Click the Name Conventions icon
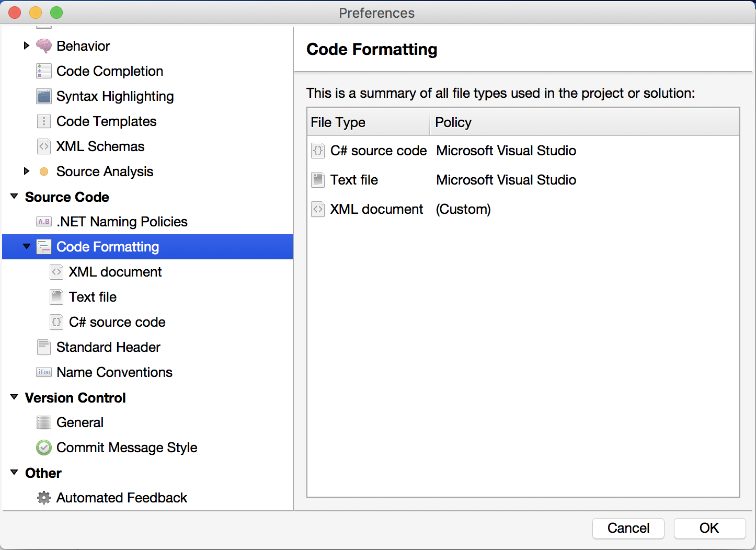 pyautogui.click(x=44, y=372)
